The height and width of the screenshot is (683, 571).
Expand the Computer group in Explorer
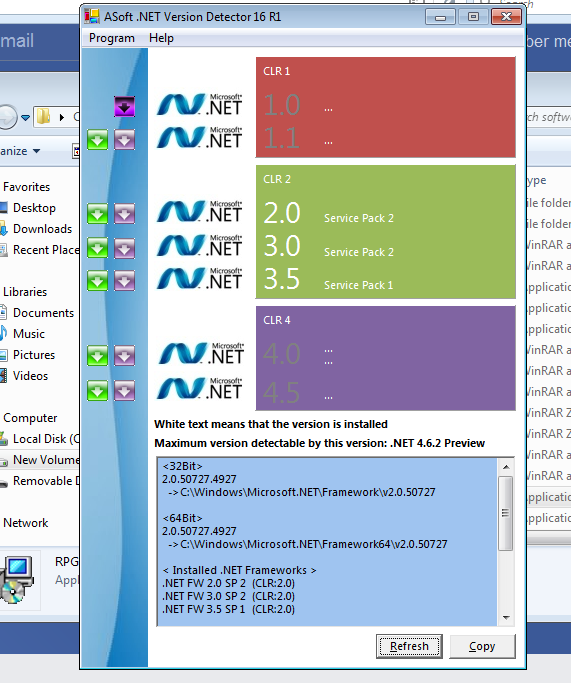click(30, 418)
